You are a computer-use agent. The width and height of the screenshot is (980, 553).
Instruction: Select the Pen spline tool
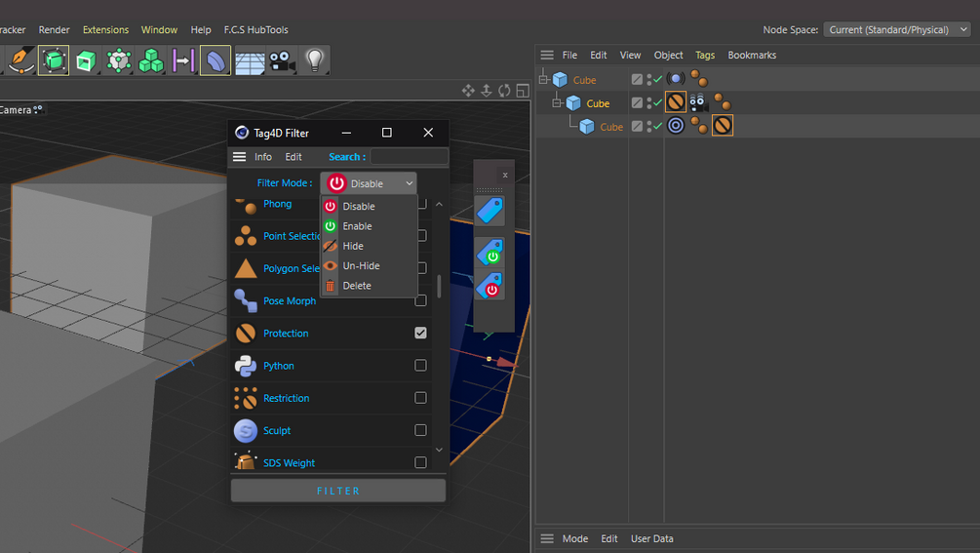tap(20, 60)
